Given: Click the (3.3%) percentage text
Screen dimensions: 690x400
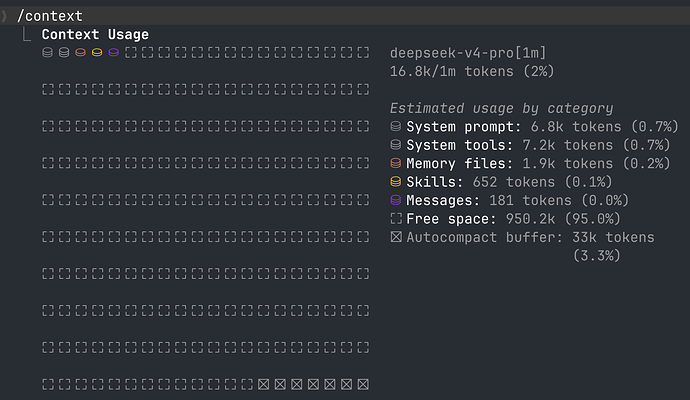Looking at the screenshot, I should (596, 255).
